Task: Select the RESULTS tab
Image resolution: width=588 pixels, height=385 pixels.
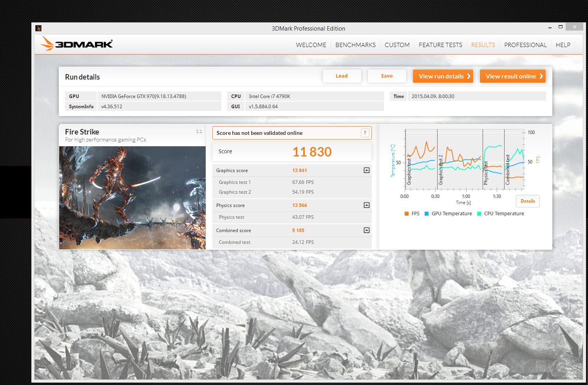Action: coord(483,45)
